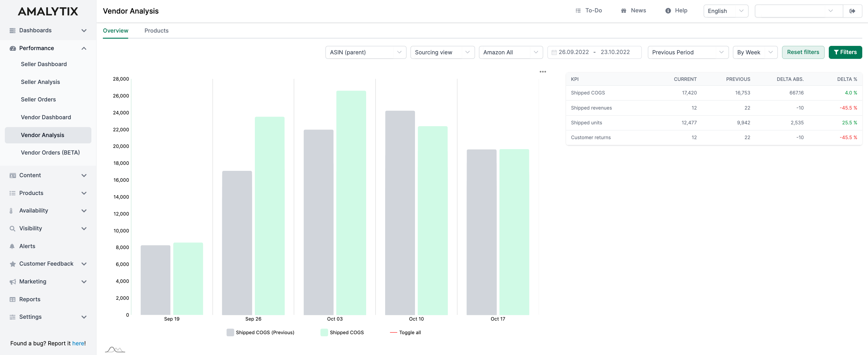
Task: Click the calendar icon in date range
Action: [554, 53]
